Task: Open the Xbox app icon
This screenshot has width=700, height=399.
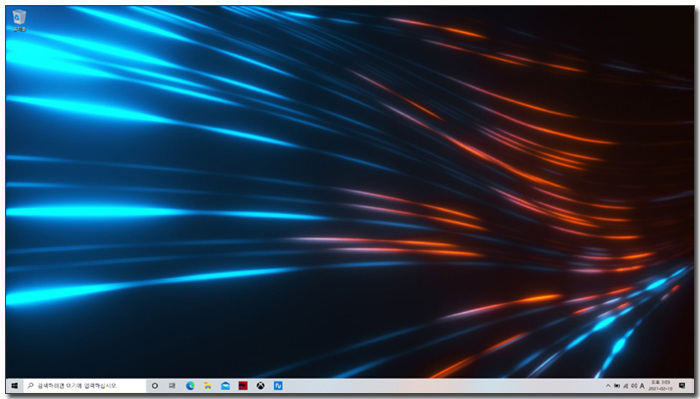Action: (260, 386)
